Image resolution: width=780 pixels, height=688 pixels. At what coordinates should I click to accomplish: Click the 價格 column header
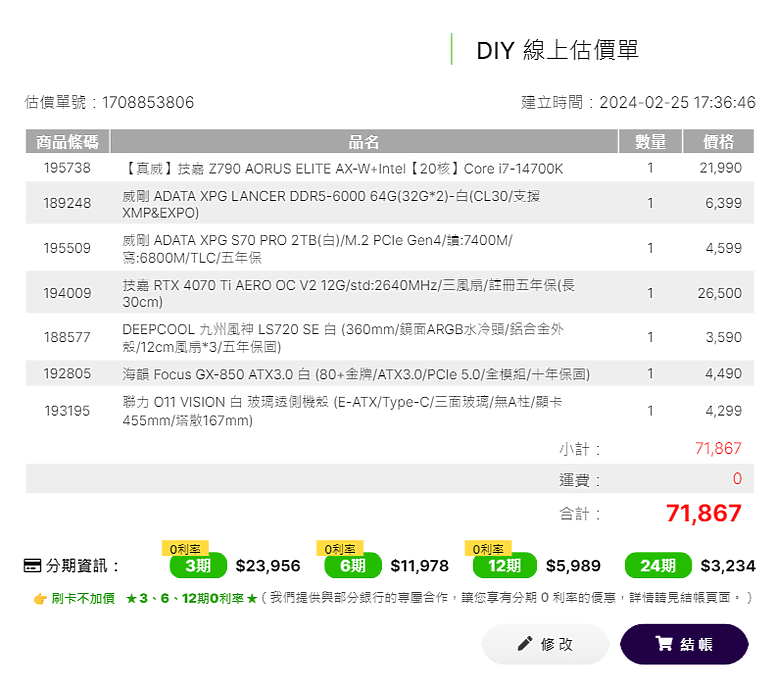[718, 142]
